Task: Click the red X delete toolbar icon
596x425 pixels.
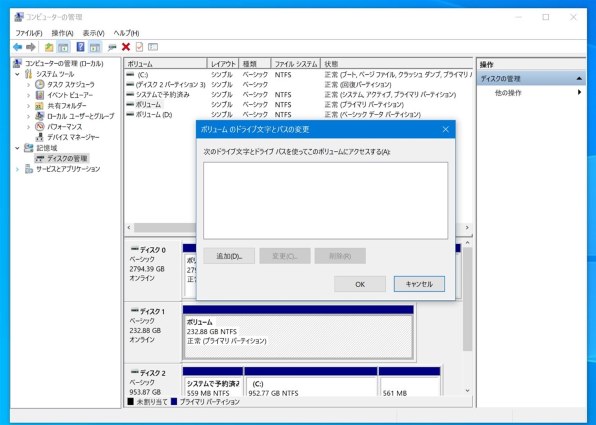Action: (126, 47)
